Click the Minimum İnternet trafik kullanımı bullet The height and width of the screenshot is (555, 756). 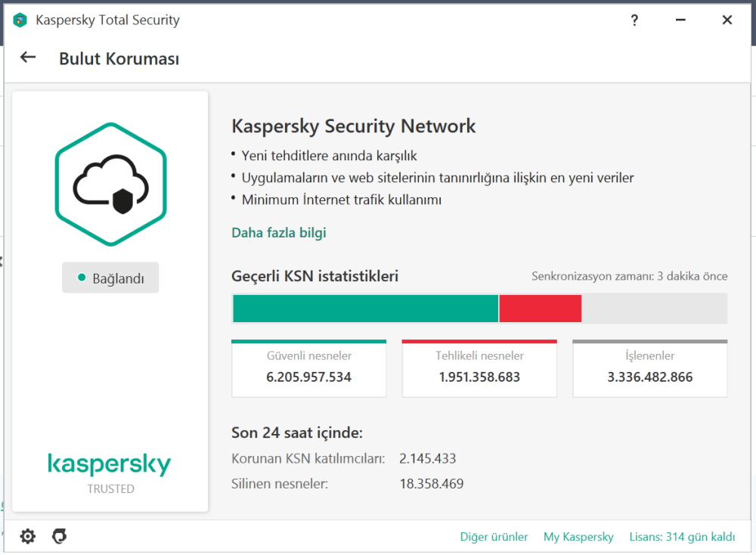342,200
